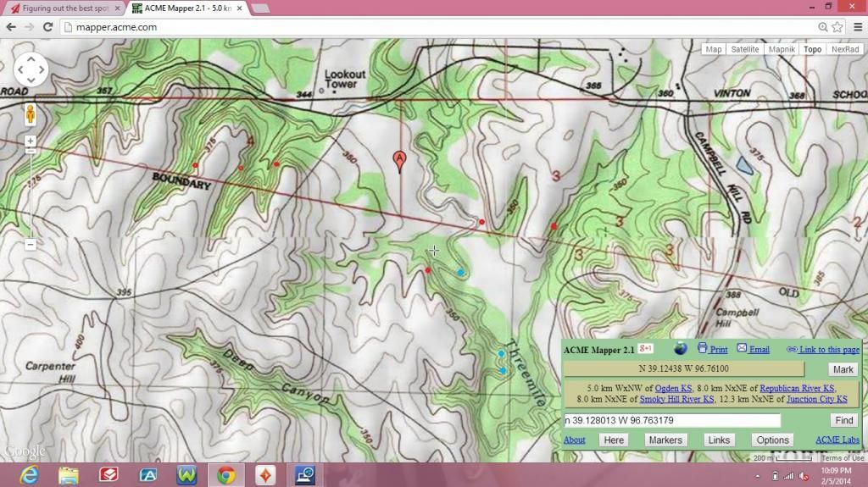
Task: Click the blue A app in taskbar
Action: pyautogui.click(x=147, y=475)
